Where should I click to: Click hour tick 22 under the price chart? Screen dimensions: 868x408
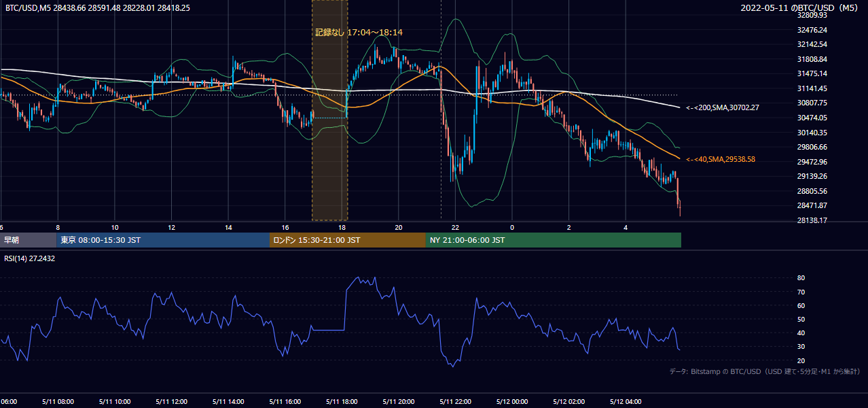coord(456,227)
